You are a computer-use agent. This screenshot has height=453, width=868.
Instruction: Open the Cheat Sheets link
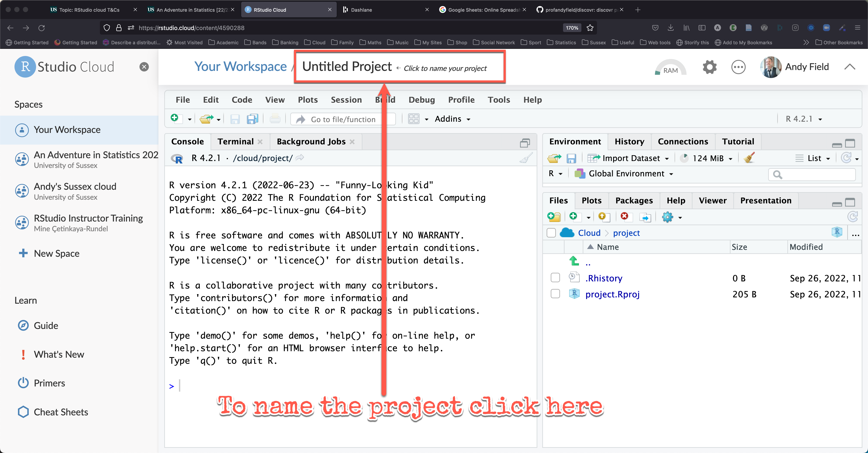61,412
